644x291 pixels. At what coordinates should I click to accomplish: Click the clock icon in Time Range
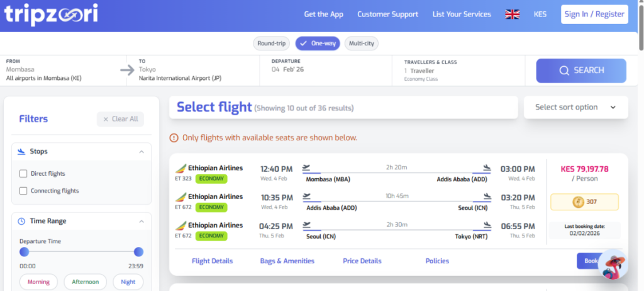[x=21, y=221]
